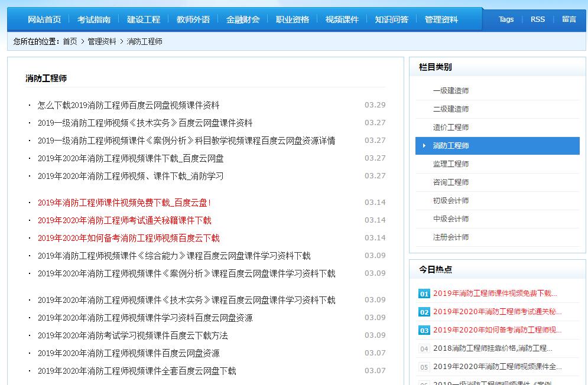Screen dimensions: 588x385
Task: Open article 2019年2020年消防工程师视频课件百度云网盘资源
Action: point(128,353)
